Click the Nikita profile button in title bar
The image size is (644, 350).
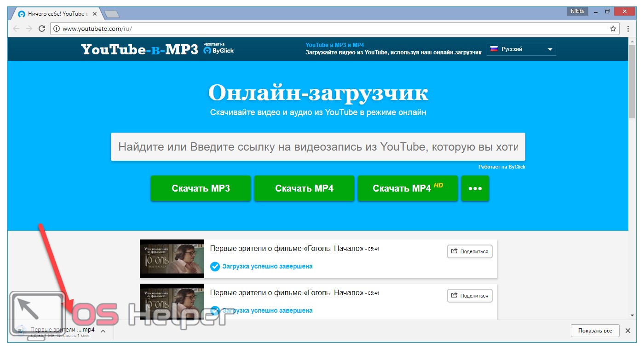(x=578, y=11)
